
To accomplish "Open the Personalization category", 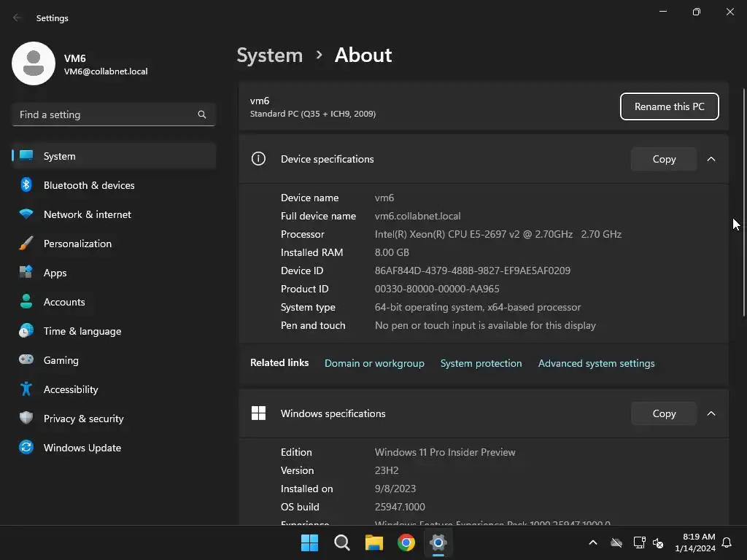I will (x=114, y=244).
